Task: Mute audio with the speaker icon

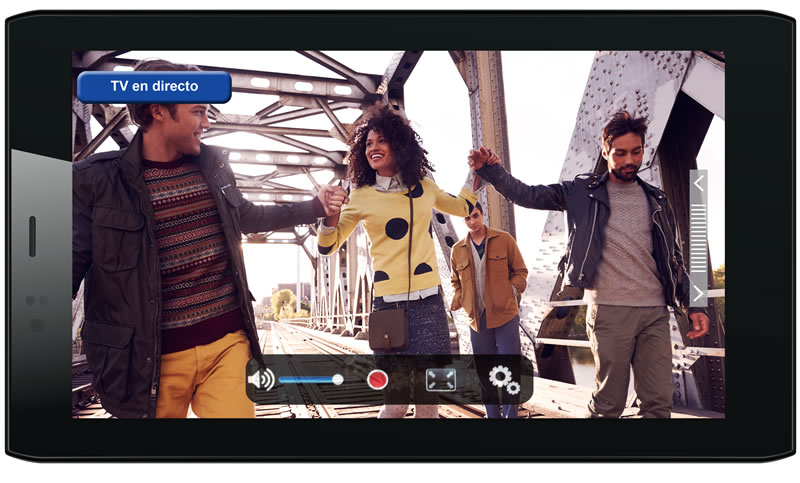Action: point(261,379)
